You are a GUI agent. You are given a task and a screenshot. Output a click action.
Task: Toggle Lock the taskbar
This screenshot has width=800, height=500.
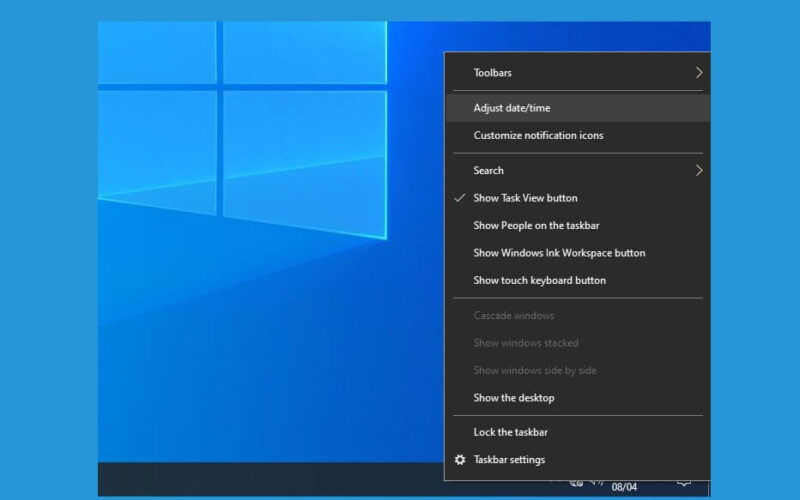[578, 433]
